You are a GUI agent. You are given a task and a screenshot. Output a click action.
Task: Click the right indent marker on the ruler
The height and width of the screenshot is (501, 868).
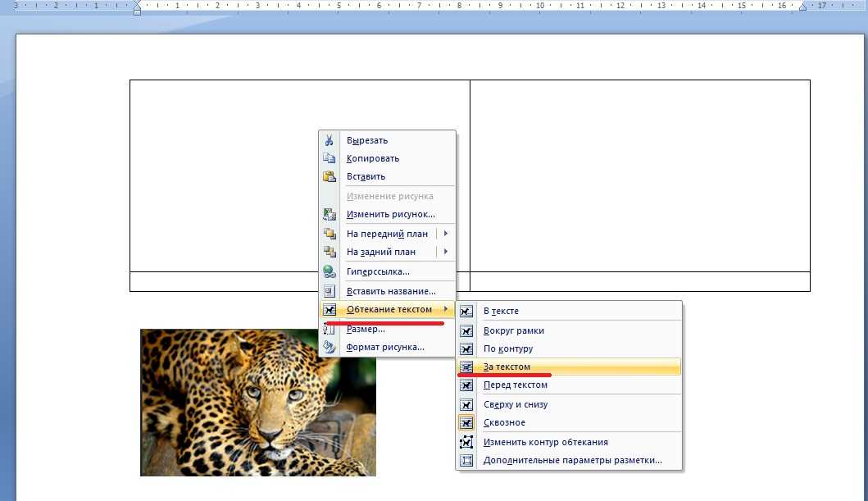(x=802, y=7)
